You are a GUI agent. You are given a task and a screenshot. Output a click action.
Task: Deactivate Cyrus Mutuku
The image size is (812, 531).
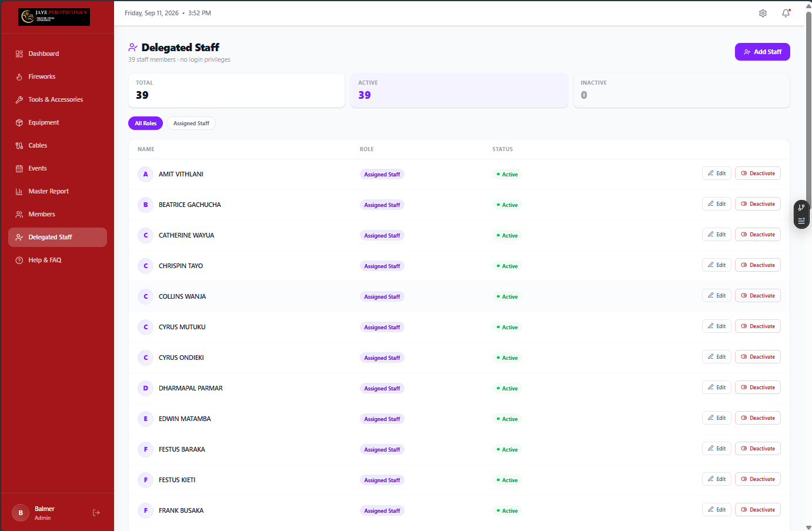click(x=758, y=326)
